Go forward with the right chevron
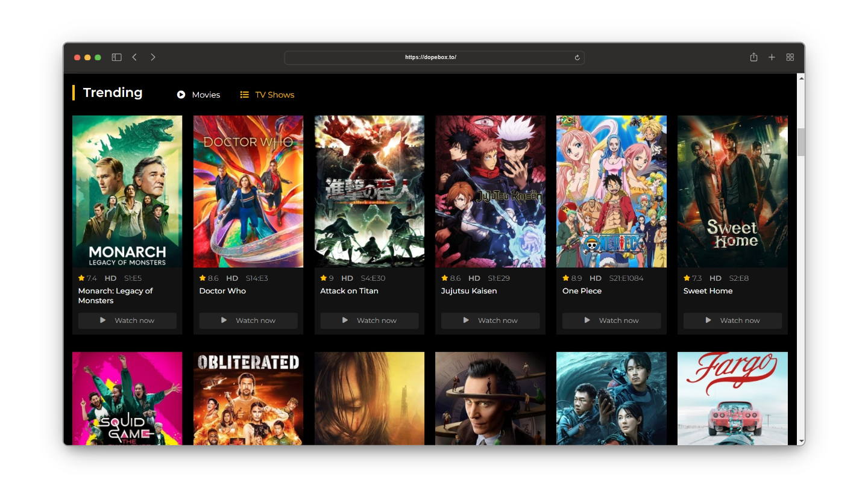The width and height of the screenshot is (868, 488). click(153, 57)
